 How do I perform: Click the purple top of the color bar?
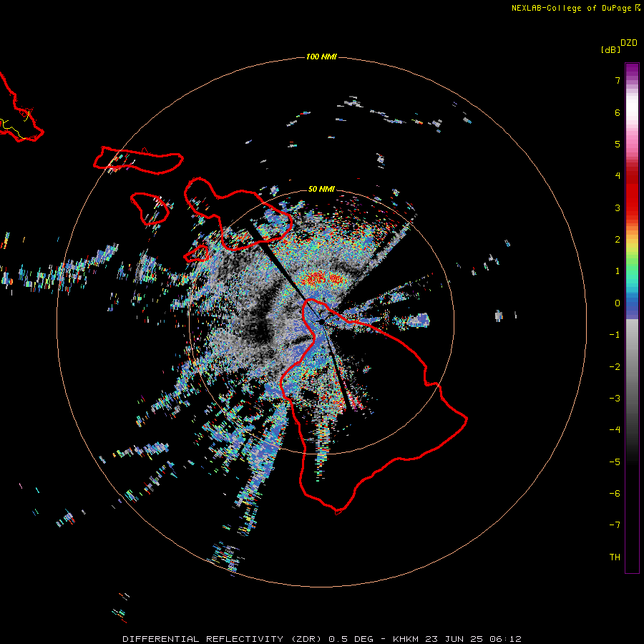point(632,71)
